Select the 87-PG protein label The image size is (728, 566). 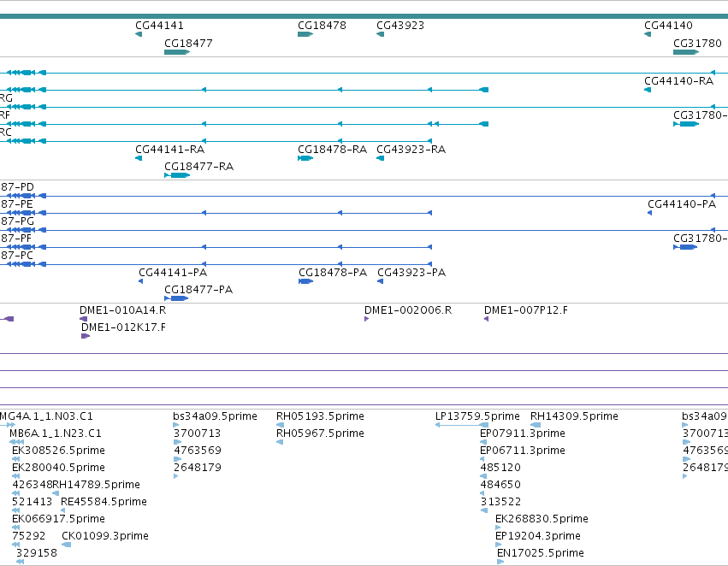point(17,221)
